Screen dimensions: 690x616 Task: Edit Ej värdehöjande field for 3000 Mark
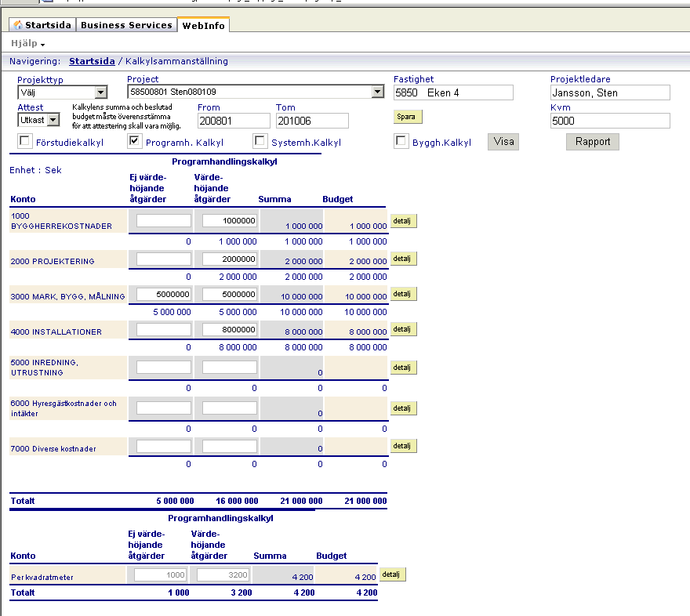tap(164, 294)
